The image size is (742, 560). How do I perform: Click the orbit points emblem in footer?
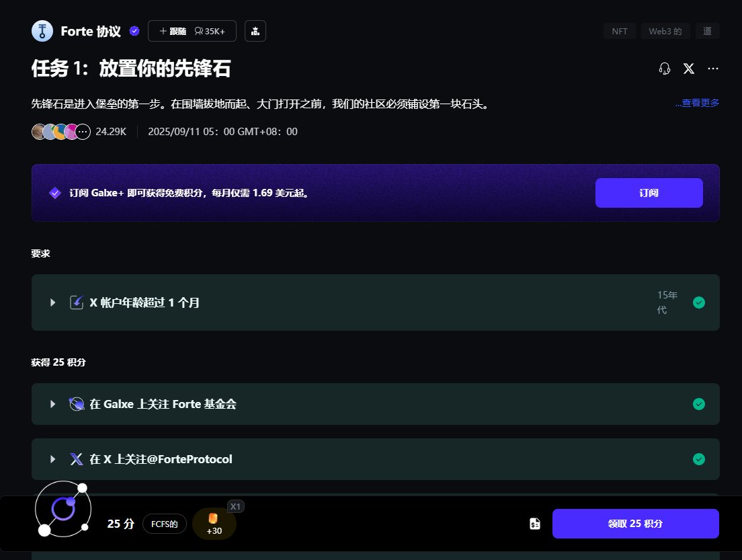click(63, 510)
